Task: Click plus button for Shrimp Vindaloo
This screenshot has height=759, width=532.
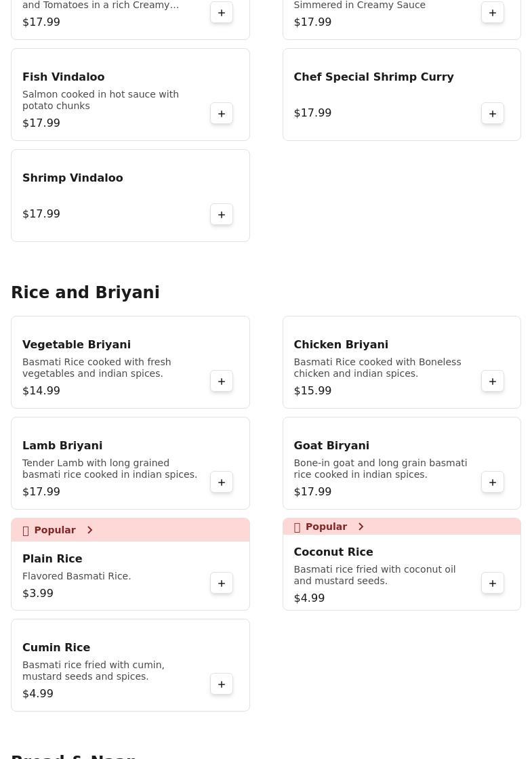Action: click(x=222, y=215)
